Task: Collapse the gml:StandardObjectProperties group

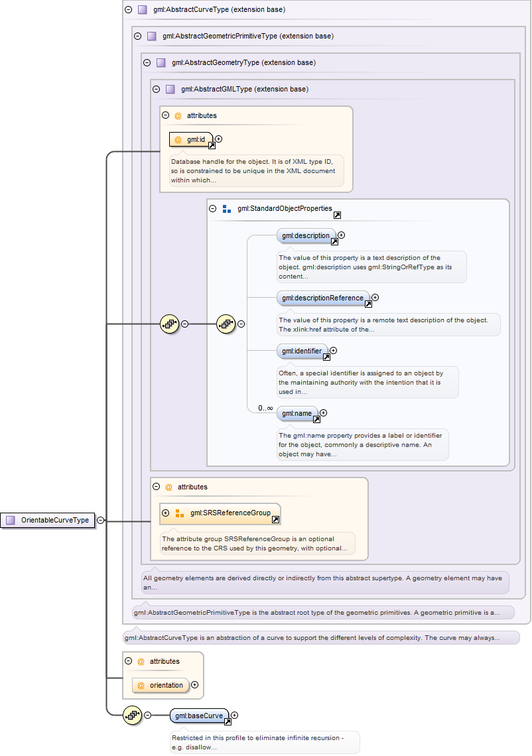Action: coord(213,208)
